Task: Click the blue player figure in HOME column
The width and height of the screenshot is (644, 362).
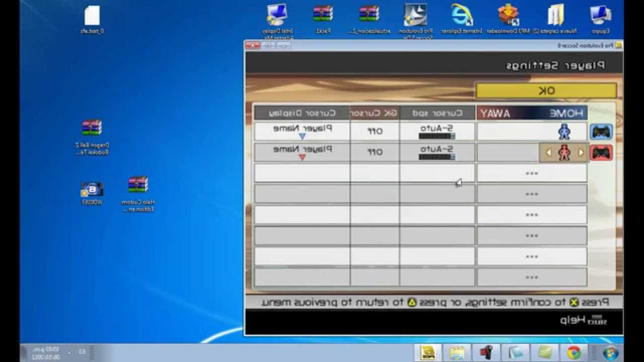Action: pyautogui.click(x=565, y=132)
